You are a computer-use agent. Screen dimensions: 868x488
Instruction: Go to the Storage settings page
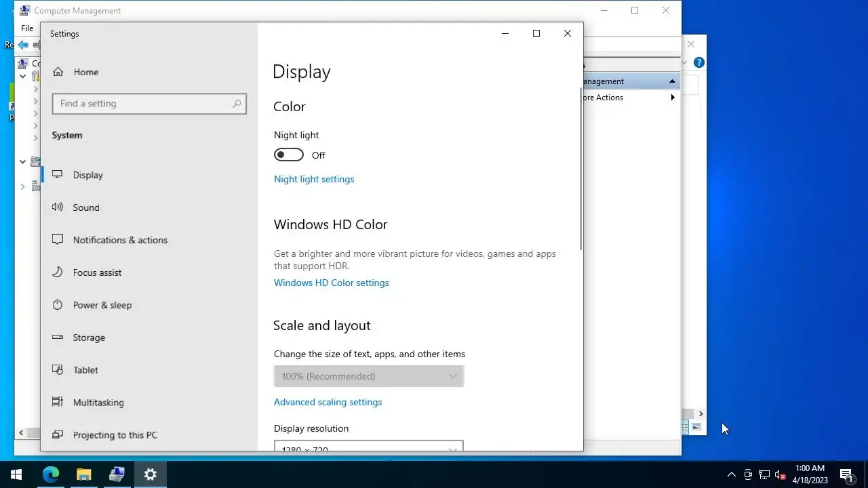[149, 338]
